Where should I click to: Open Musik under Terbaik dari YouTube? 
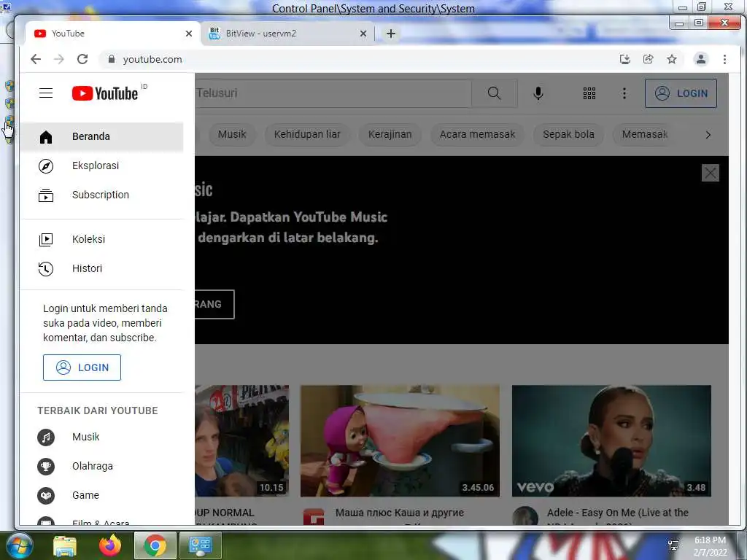coord(101,437)
